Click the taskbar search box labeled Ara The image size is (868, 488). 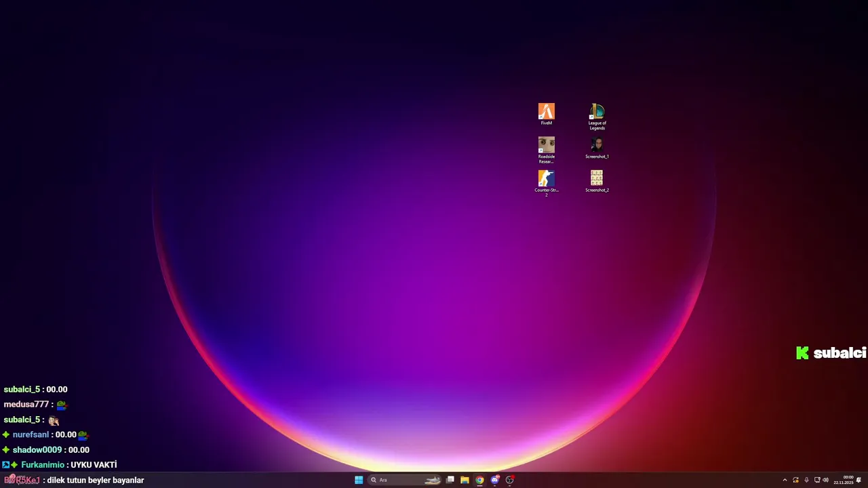tap(405, 480)
